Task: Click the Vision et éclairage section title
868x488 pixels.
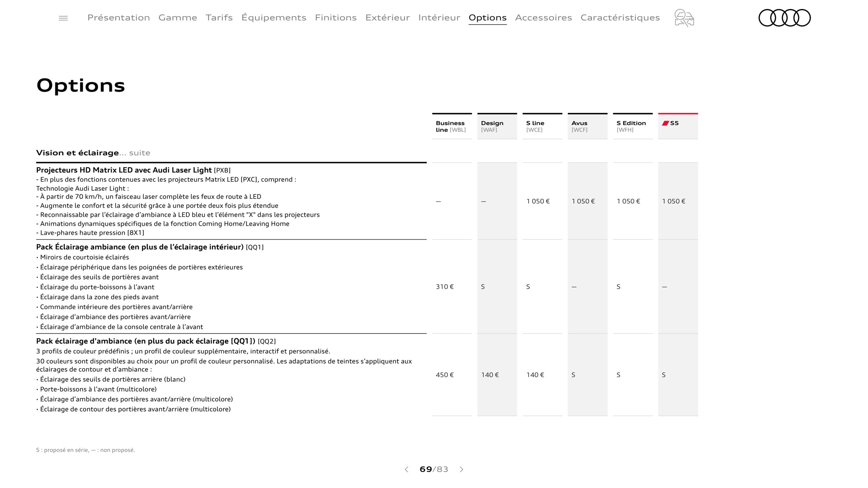Action: [x=93, y=153]
